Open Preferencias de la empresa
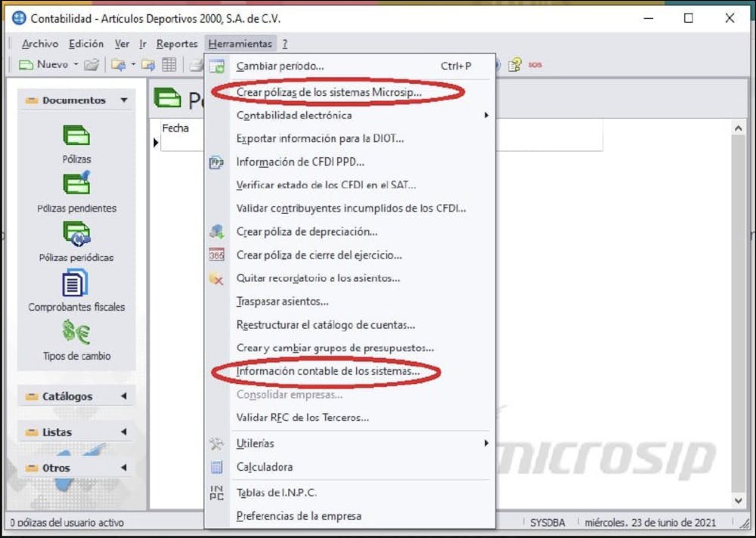Viewport: 756px width, 538px height. point(350,516)
